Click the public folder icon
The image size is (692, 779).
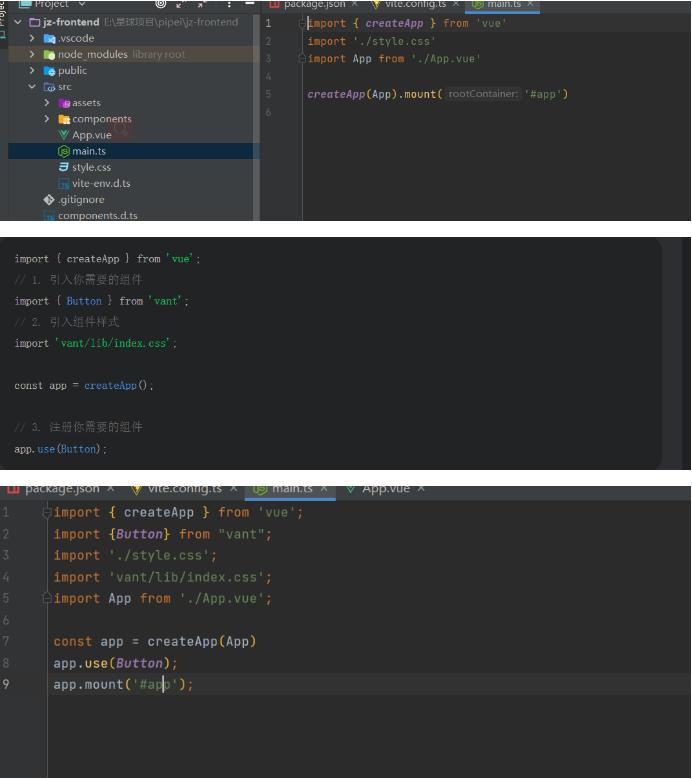coord(49,71)
